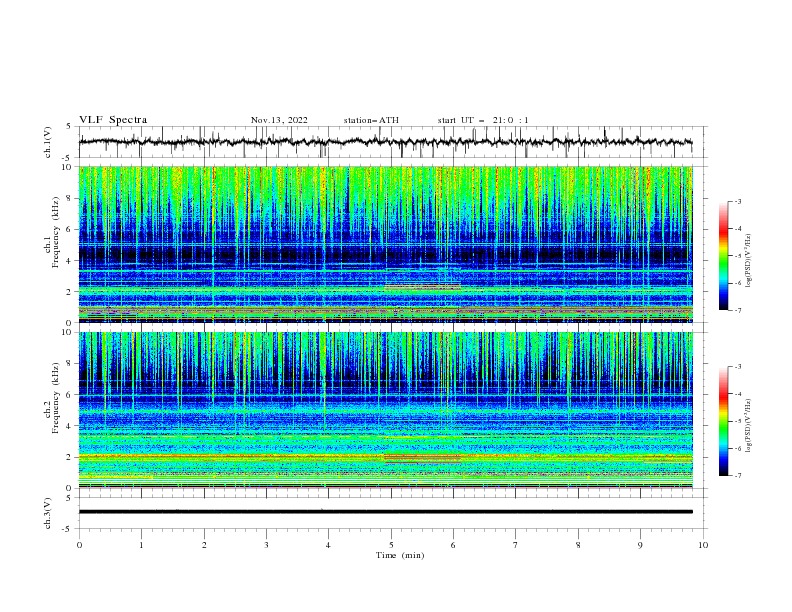This screenshot has width=792, height=612.
Task: Click the color bar beside ch.1 spectrogram
Action: [x=723, y=256]
